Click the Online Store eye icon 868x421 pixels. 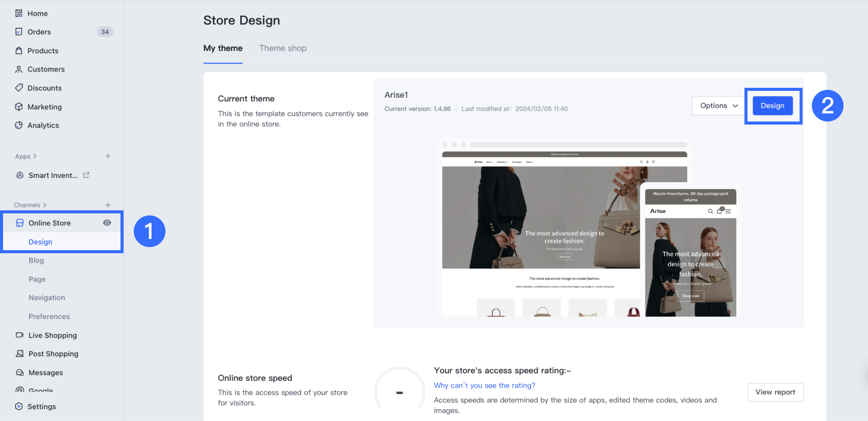click(x=107, y=223)
